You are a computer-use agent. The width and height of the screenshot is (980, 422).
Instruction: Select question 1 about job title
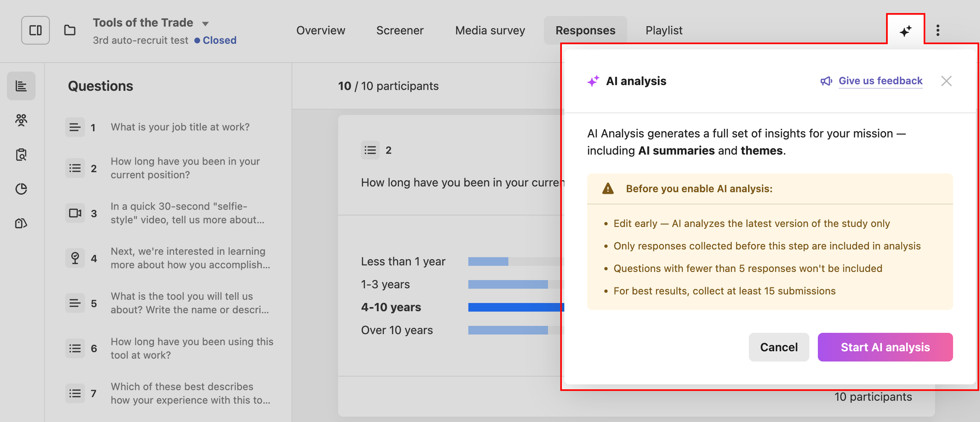pyautogui.click(x=180, y=127)
